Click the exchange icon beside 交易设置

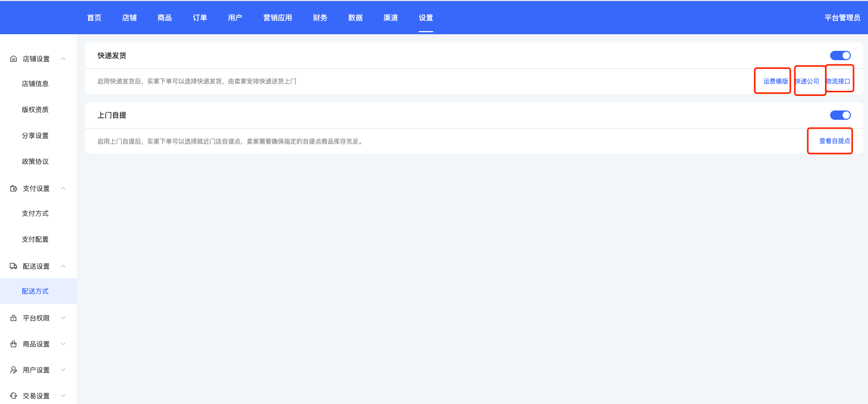(x=13, y=396)
